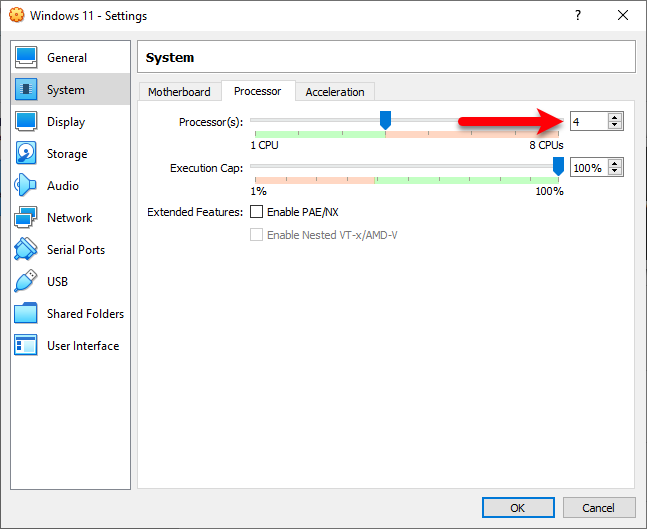Open the User Interface window icon
Screen dimensions: 647x529
(x=26, y=345)
